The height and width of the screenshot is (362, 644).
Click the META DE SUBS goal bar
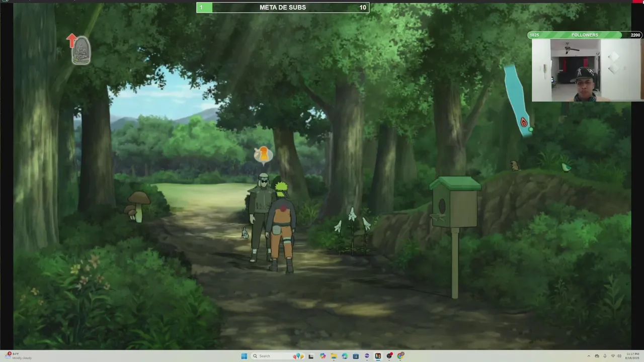[x=283, y=8]
